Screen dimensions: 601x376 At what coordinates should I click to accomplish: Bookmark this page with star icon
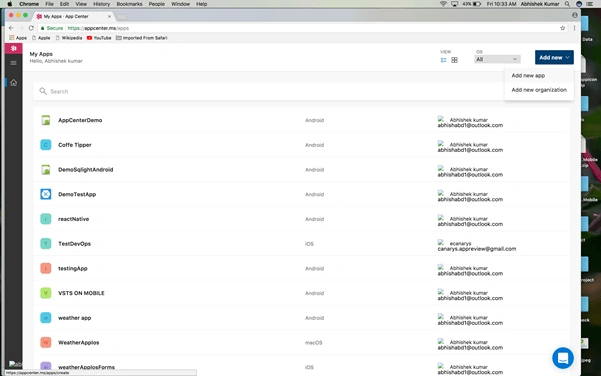562,28
